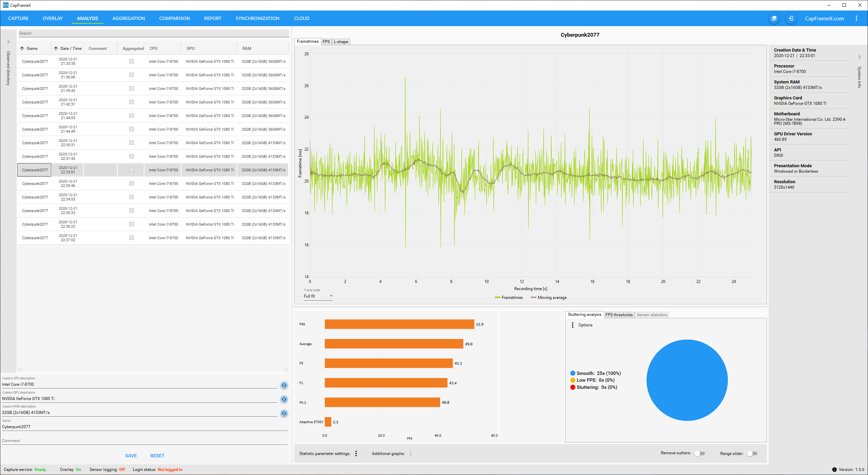Click the SAVE button
This screenshot has width=868, height=475.
(131, 456)
